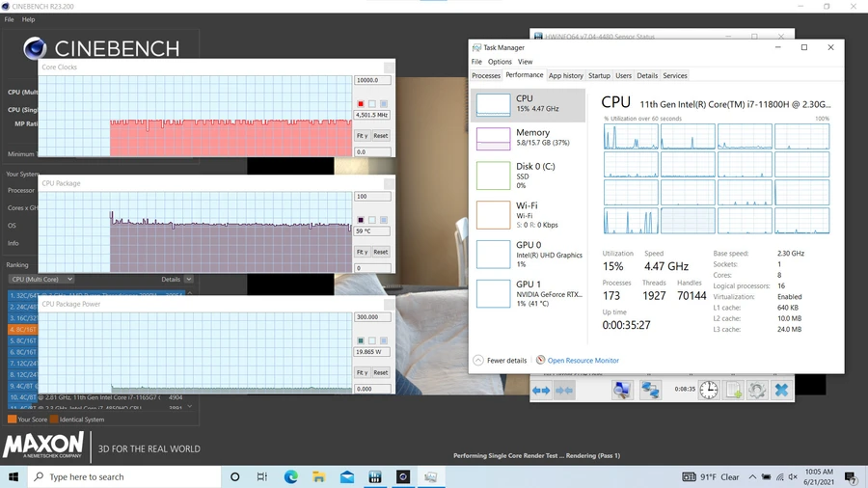The width and height of the screenshot is (868, 488).
Task: Open HWiNFO sensor settings gear icon
Action: (757, 390)
